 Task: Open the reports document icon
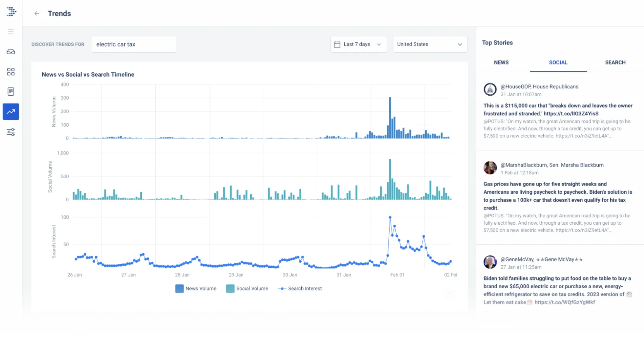[11, 91]
